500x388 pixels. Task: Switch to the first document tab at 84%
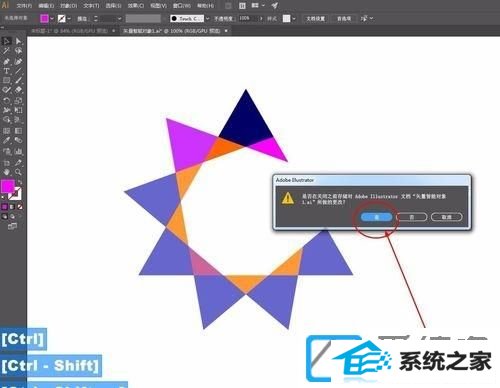pos(69,31)
